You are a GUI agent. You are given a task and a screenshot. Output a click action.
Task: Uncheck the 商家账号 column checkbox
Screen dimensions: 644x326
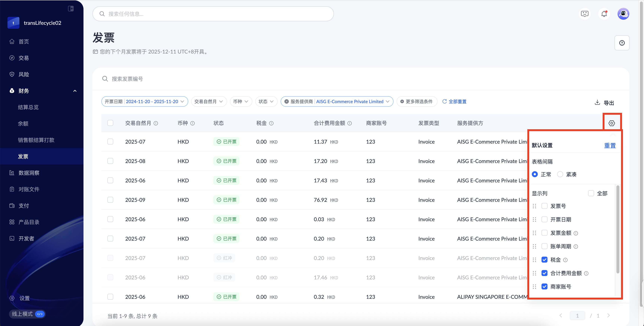544,287
